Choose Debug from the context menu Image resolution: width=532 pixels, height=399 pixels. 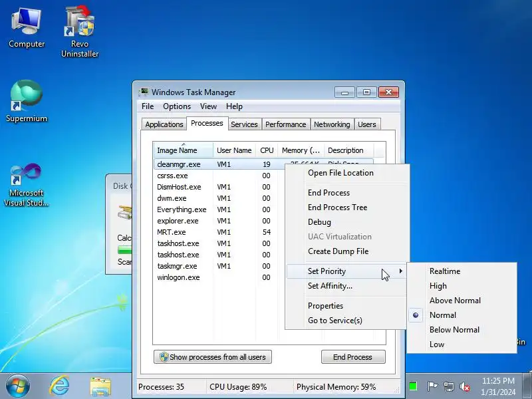click(x=346, y=222)
